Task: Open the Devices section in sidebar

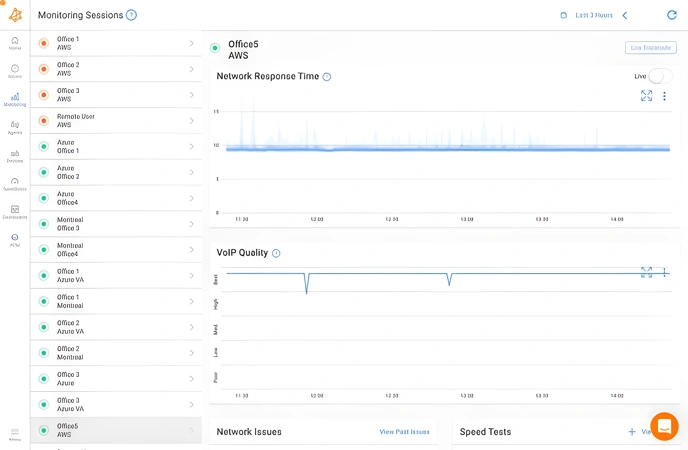Action: pyautogui.click(x=15, y=156)
